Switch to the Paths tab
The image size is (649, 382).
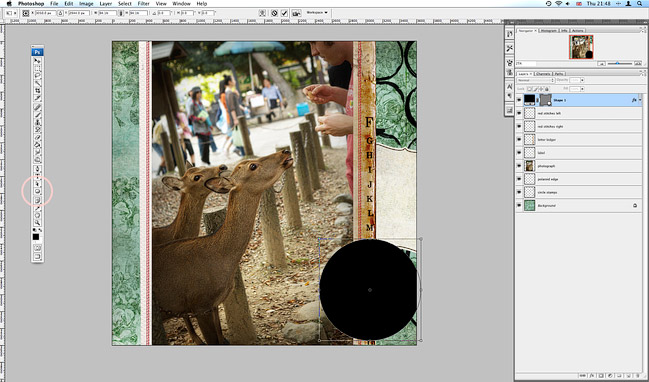559,74
